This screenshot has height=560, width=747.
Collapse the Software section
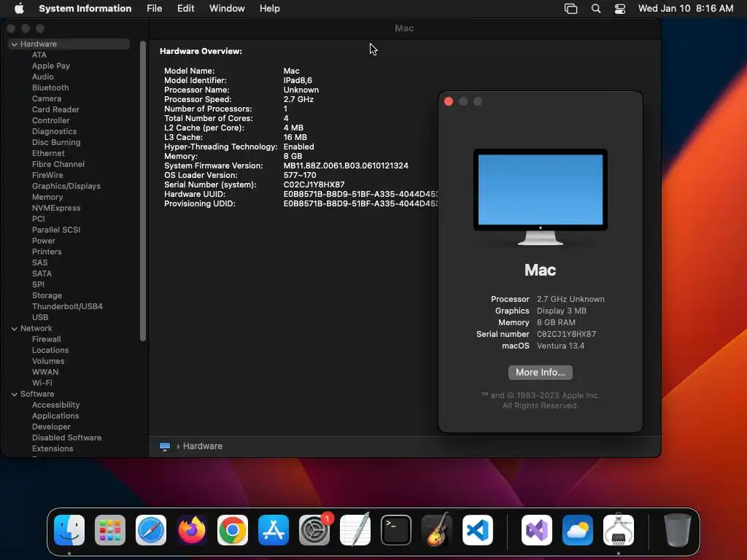(x=15, y=394)
